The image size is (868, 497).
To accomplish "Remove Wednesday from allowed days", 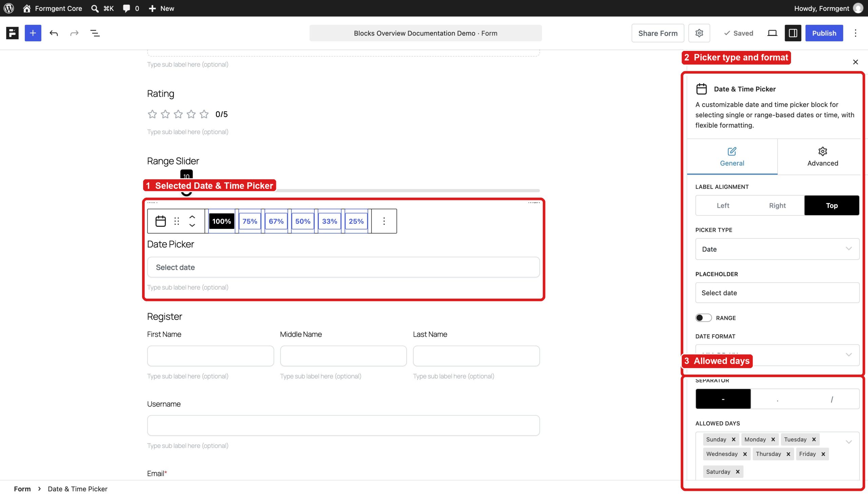I will point(745,454).
